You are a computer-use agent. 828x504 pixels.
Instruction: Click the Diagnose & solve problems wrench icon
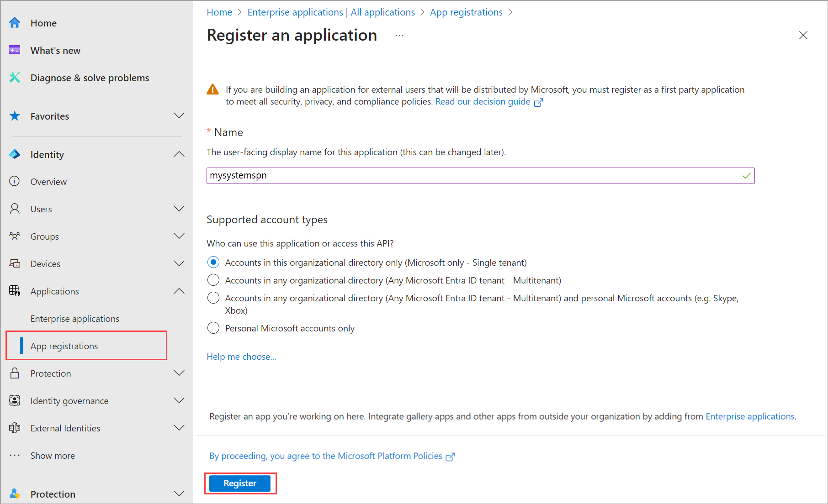click(15, 78)
